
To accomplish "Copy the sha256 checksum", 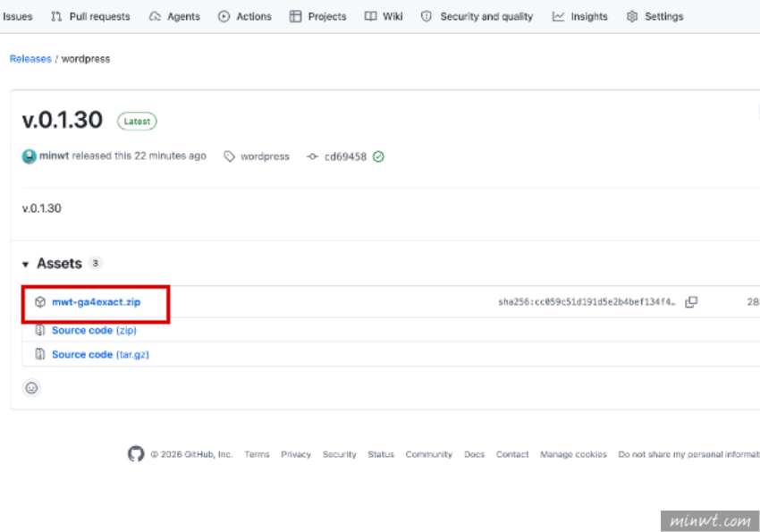I will (691, 302).
